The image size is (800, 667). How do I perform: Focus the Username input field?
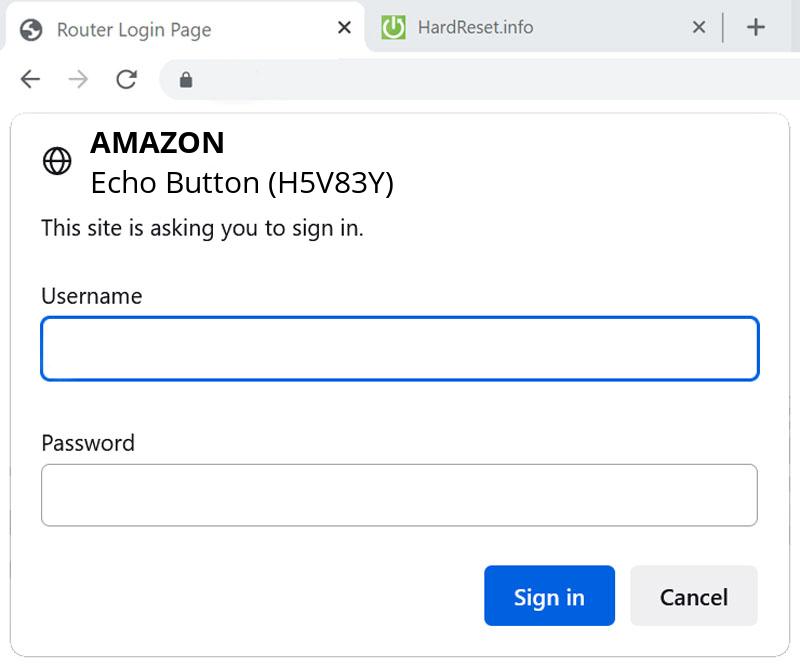point(400,348)
